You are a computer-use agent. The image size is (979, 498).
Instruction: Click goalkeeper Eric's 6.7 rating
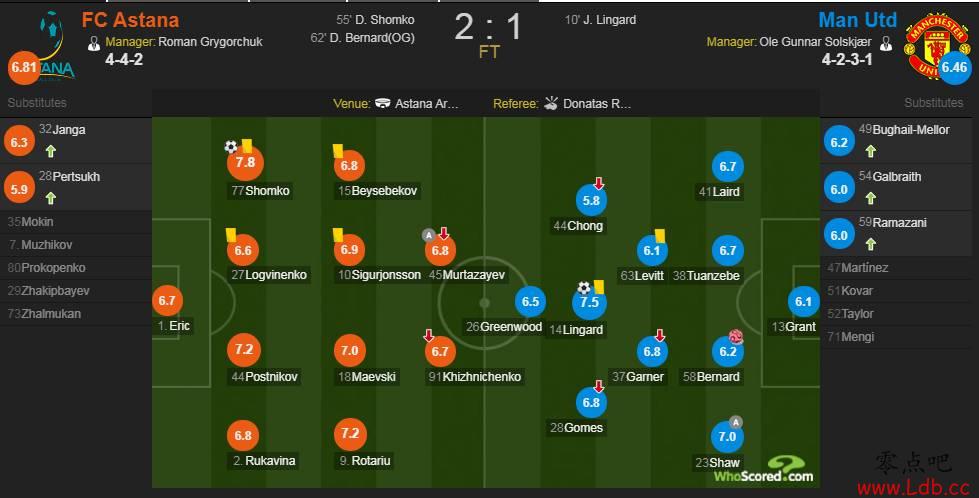(167, 300)
